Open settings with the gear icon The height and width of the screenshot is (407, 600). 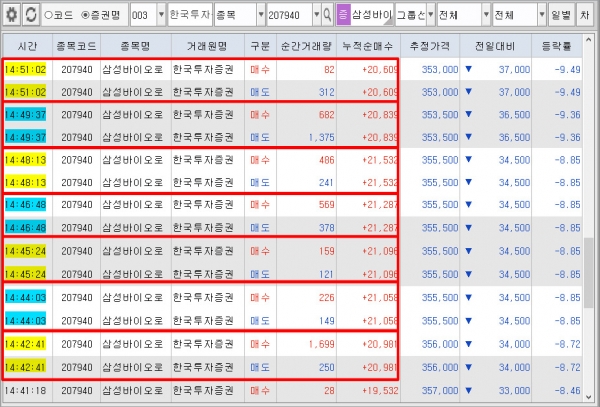click(11, 15)
